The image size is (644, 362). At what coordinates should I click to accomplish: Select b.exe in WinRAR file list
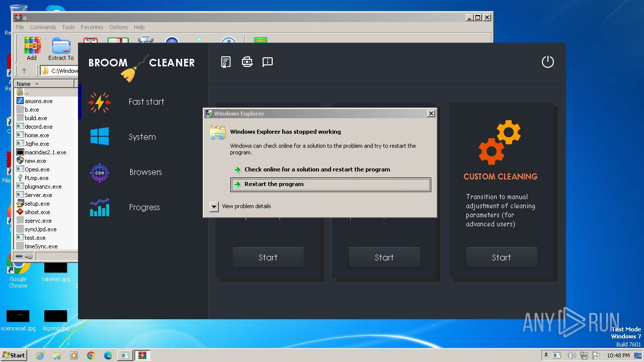pyautogui.click(x=32, y=110)
